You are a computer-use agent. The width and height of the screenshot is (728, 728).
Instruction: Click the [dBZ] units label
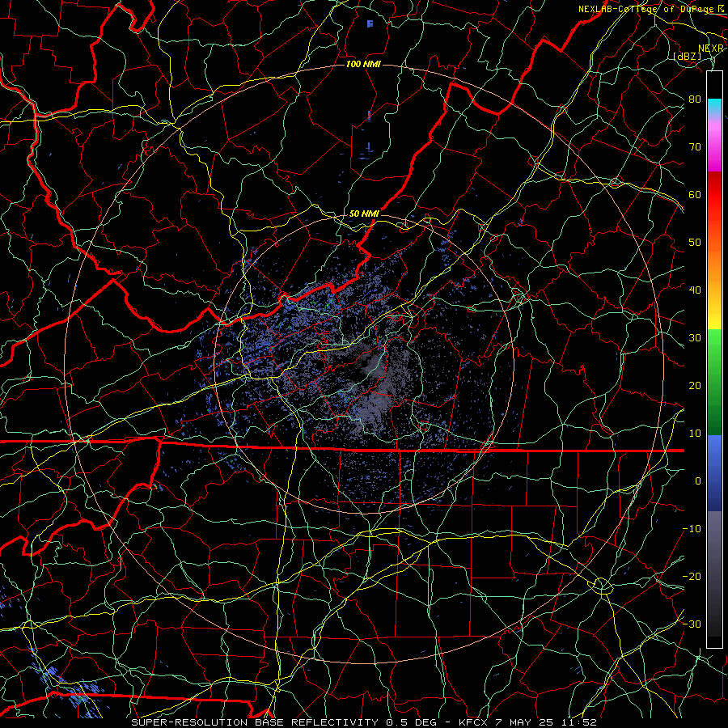[x=687, y=56]
